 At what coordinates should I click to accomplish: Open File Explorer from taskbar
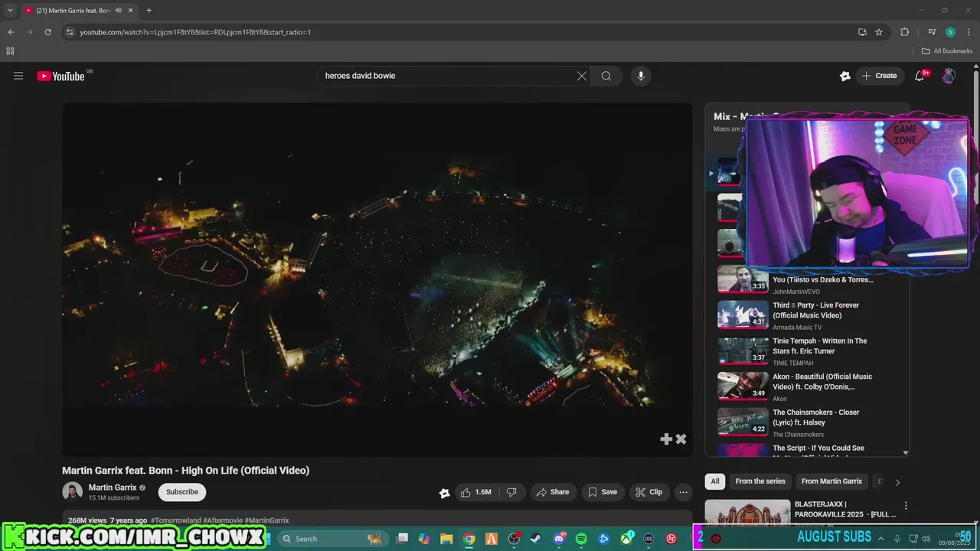point(446,539)
